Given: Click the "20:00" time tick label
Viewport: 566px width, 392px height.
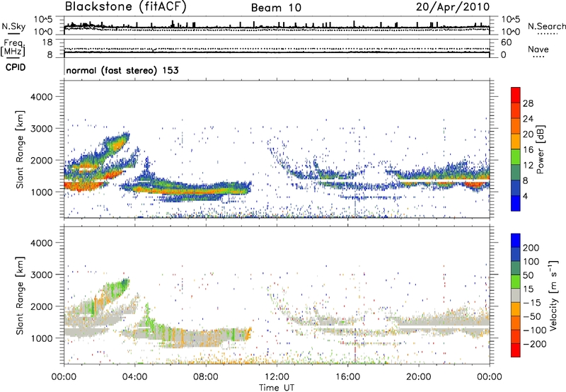Looking at the screenshot, I should point(418,377).
